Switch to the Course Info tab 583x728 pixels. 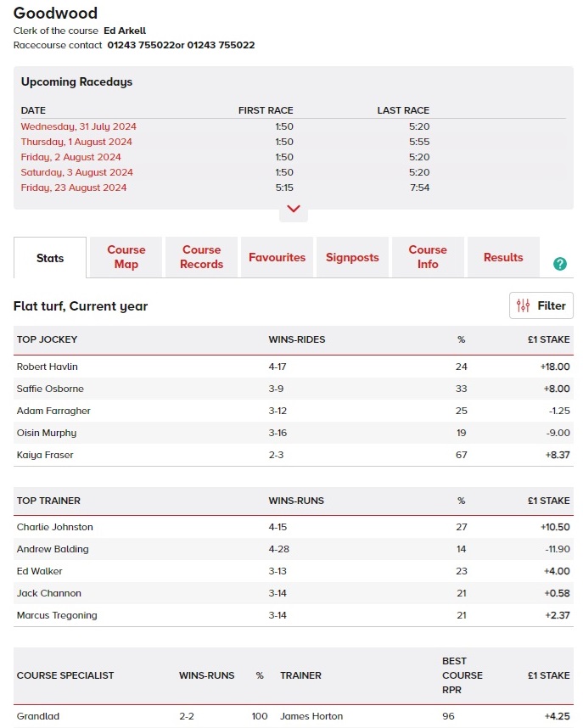click(x=427, y=257)
